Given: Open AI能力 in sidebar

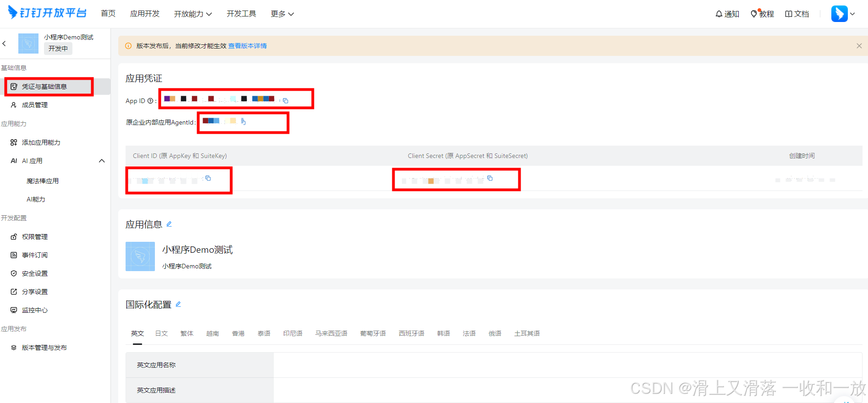Looking at the screenshot, I should point(36,199).
